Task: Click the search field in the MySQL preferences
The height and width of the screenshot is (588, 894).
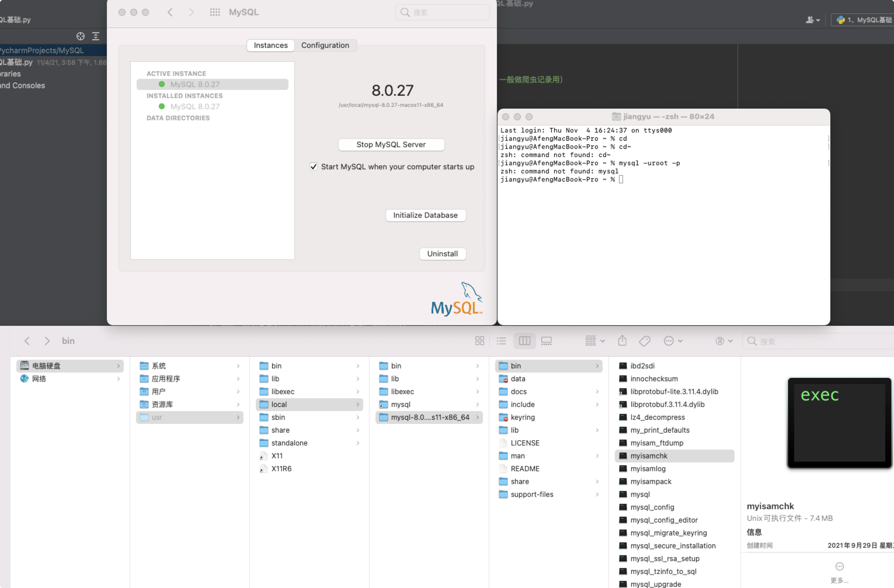Action: point(443,12)
